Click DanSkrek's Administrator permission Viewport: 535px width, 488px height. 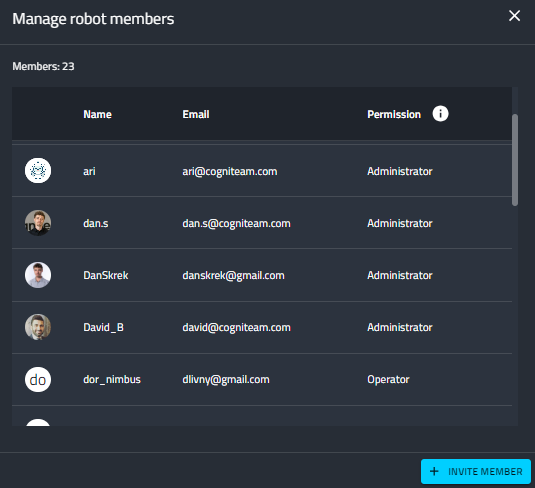pos(400,275)
